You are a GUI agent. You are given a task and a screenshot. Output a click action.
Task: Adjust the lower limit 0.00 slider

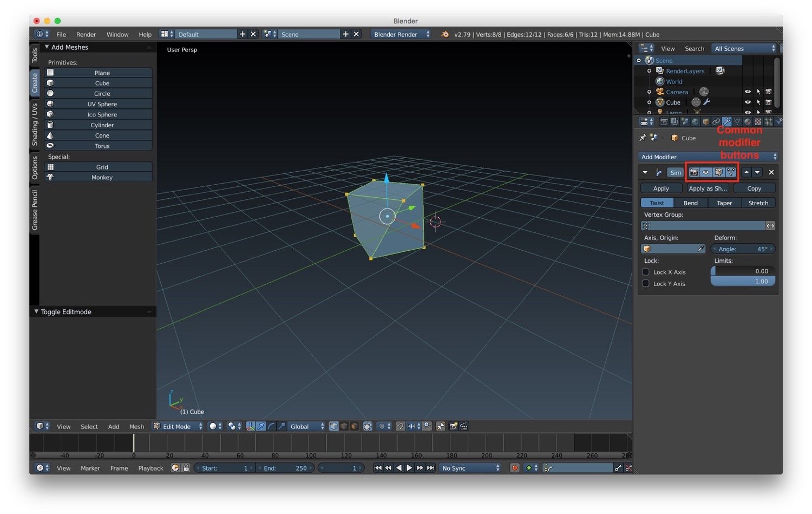pyautogui.click(x=743, y=271)
